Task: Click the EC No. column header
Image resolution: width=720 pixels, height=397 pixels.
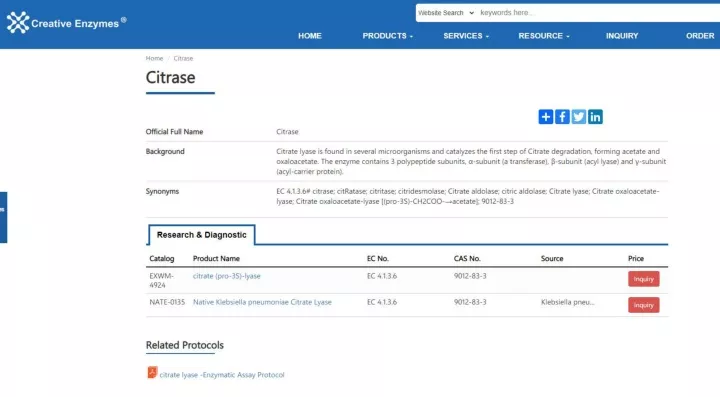Action: [377, 259]
